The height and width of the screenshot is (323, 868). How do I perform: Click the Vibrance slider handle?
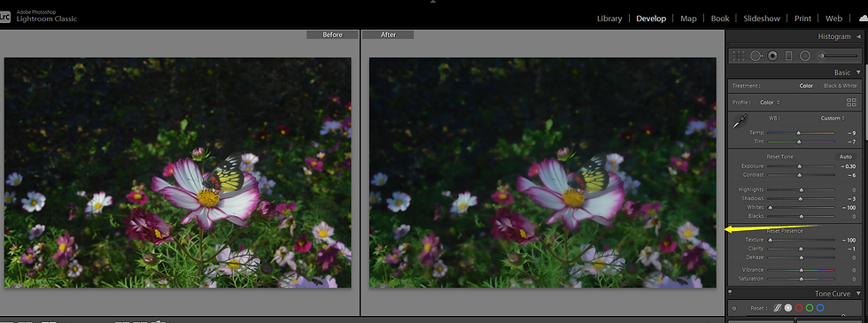pyautogui.click(x=801, y=270)
